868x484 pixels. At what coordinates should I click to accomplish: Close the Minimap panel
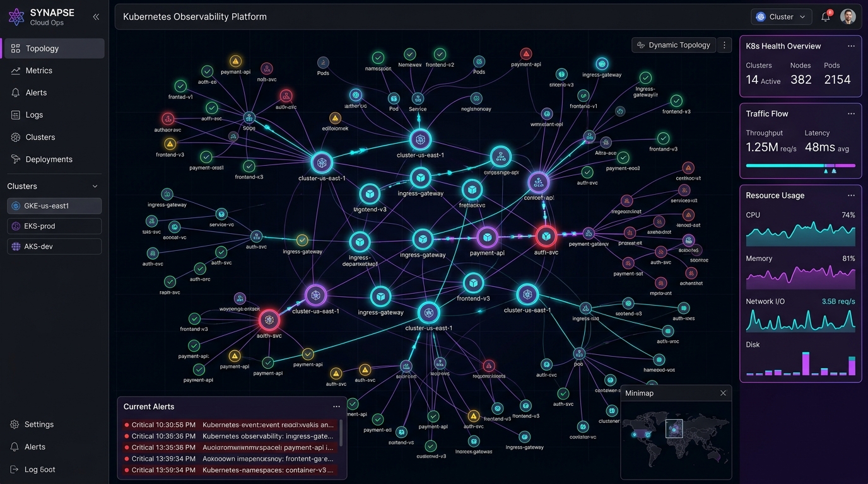(723, 393)
